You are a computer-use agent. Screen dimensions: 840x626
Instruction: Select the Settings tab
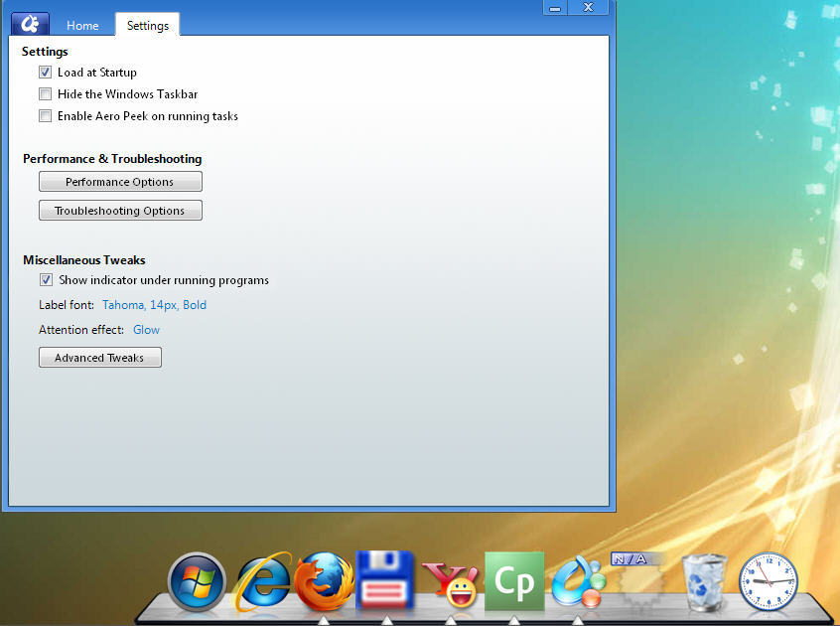point(147,25)
